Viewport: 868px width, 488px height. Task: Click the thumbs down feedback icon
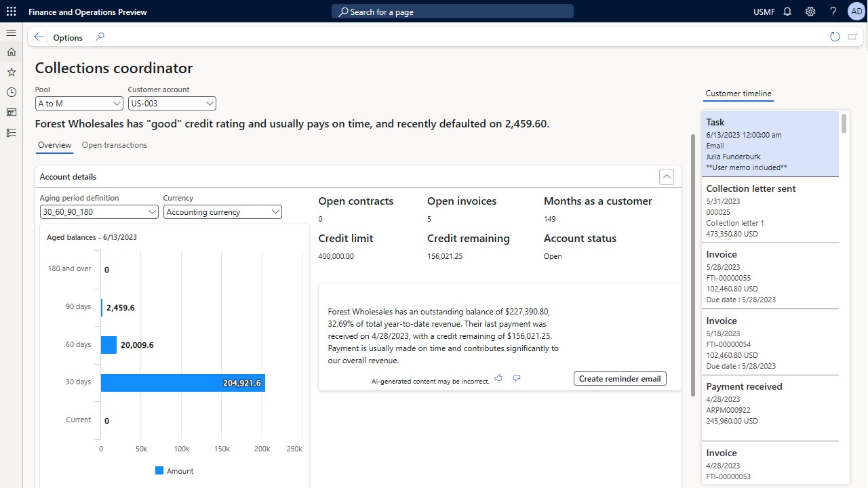pyautogui.click(x=517, y=378)
